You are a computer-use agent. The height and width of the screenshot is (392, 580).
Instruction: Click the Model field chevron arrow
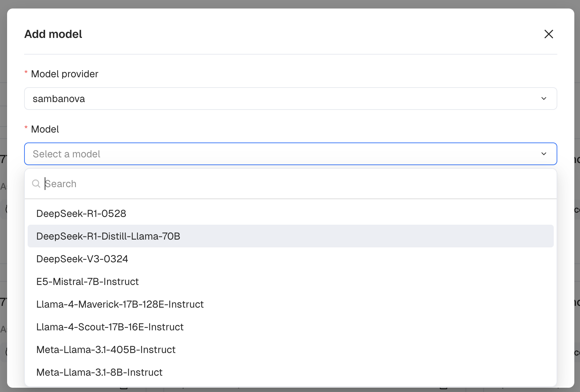point(543,154)
